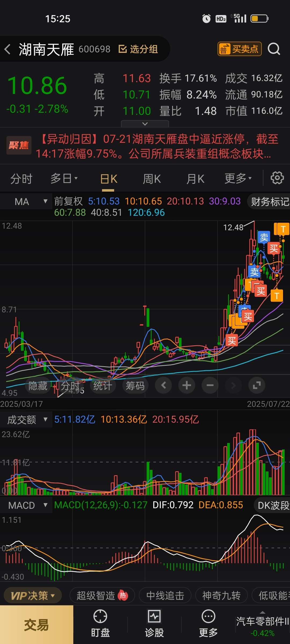Screen dimensions: 290x644
Task: Tap 前复权 adjustment setting
Action: tap(68, 201)
